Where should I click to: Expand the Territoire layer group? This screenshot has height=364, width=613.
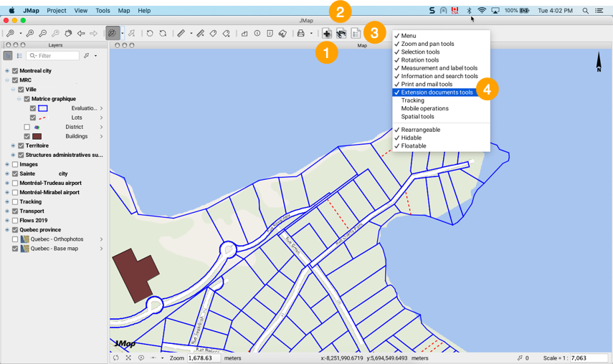pos(13,145)
